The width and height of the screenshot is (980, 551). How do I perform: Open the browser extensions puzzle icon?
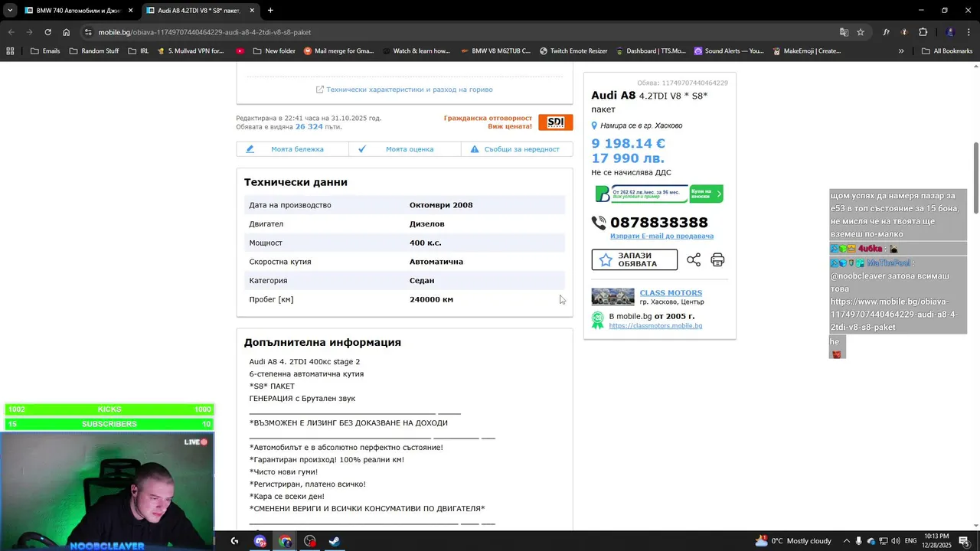[x=923, y=32]
